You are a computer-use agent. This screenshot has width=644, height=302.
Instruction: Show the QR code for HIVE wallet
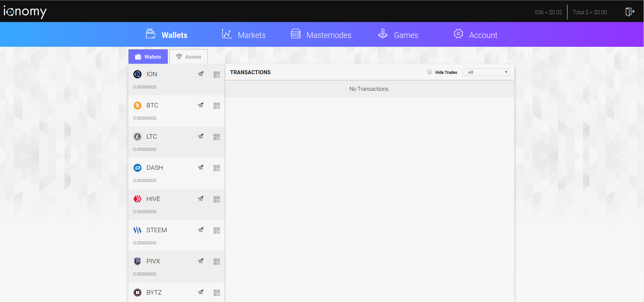click(x=217, y=199)
